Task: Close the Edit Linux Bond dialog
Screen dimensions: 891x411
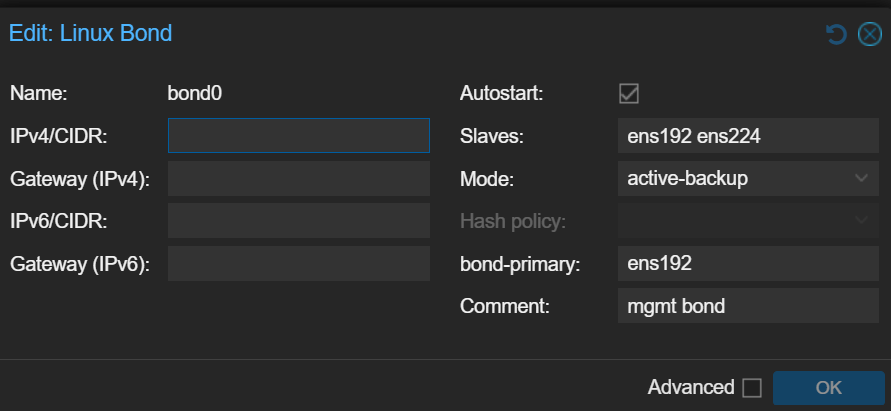Action: coord(869,34)
